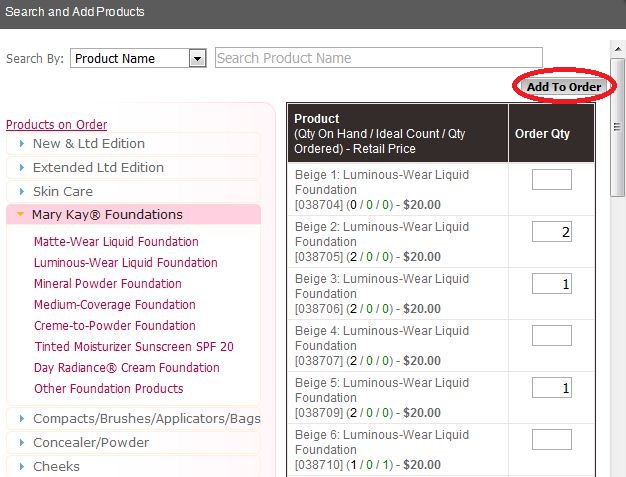
Task: Click the Search Product Name field
Action: pos(378,58)
